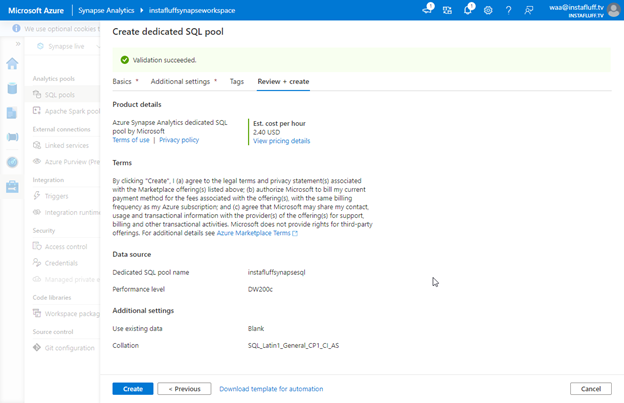
Task: View pricing details link
Action: (281, 141)
